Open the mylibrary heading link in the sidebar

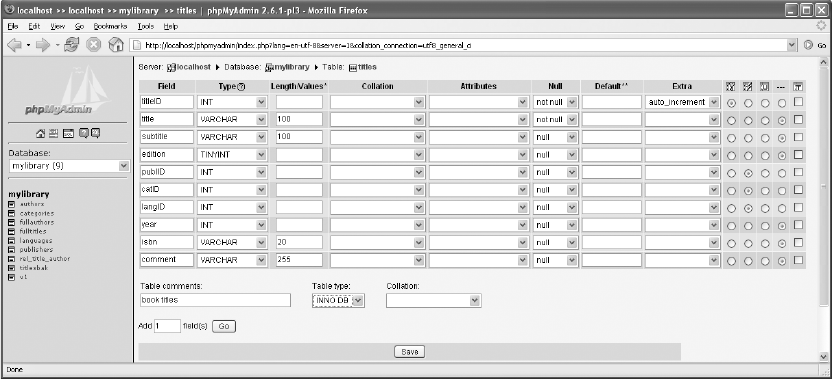[29, 194]
